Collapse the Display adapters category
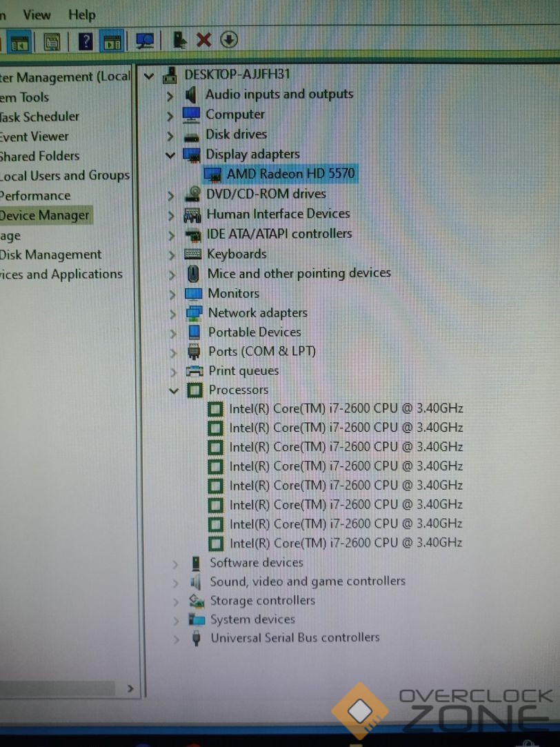560x747 pixels. (x=170, y=155)
